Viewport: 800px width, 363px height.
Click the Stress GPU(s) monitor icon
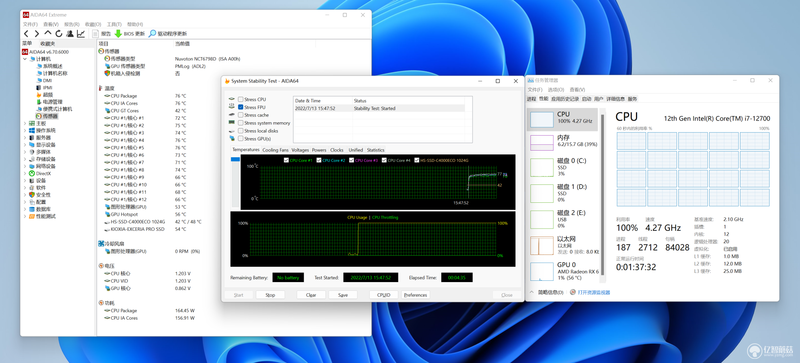click(232, 139)
